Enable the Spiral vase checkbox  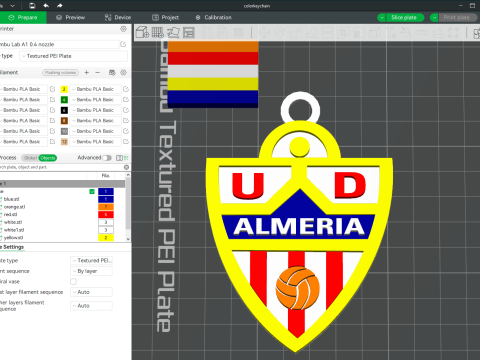point(73,282)
